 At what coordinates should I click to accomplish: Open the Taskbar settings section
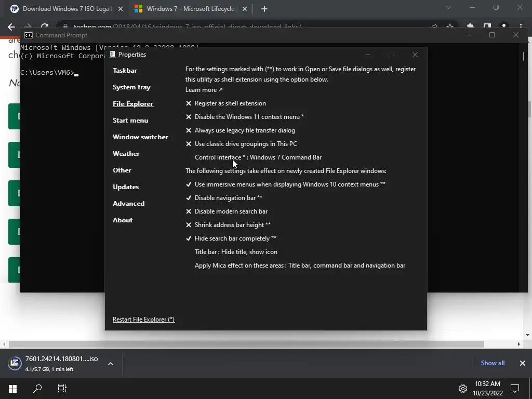pyautogui.click(x=125, y=71)
